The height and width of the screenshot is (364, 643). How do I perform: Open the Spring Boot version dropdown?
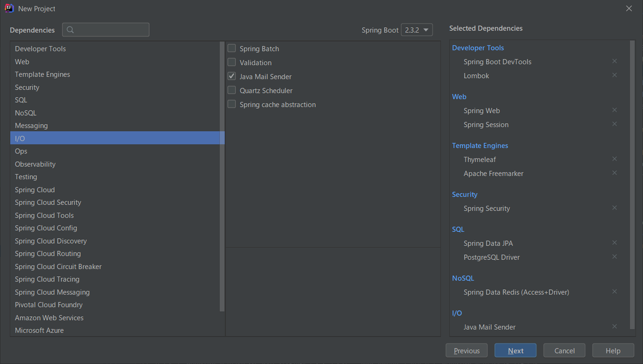pos(417,30)
